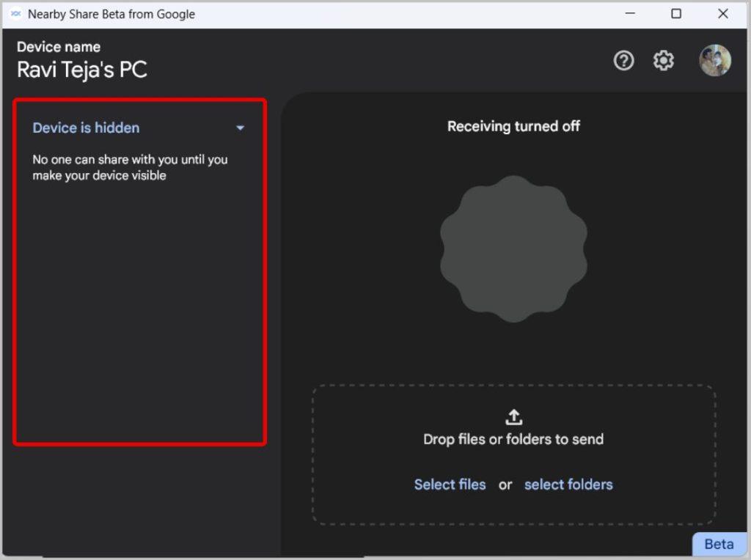Click the 'select folders' link
This screenshot has width=751, height=560.
click(568, 485)
